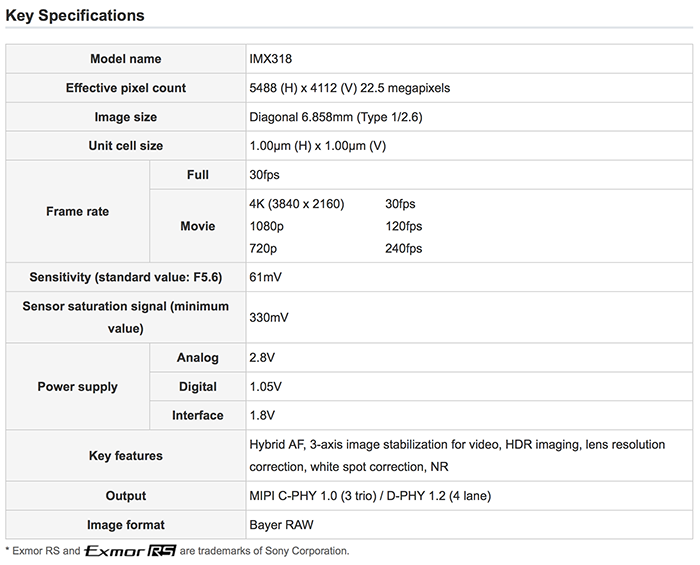Click the Unit cell size header
The width and height of the screenshot is (700, 565).
[x=125, y=146]
